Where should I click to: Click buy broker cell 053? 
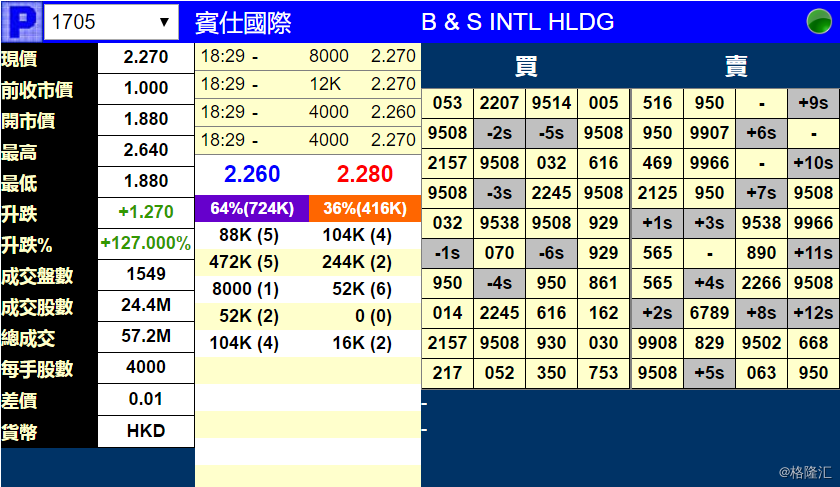point(447,103)
